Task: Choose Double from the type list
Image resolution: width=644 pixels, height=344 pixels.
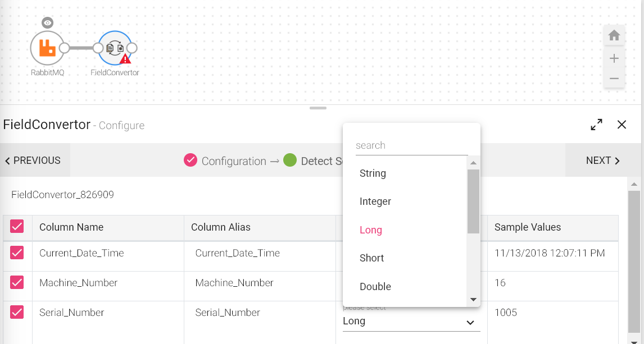Action: [375, 287]
